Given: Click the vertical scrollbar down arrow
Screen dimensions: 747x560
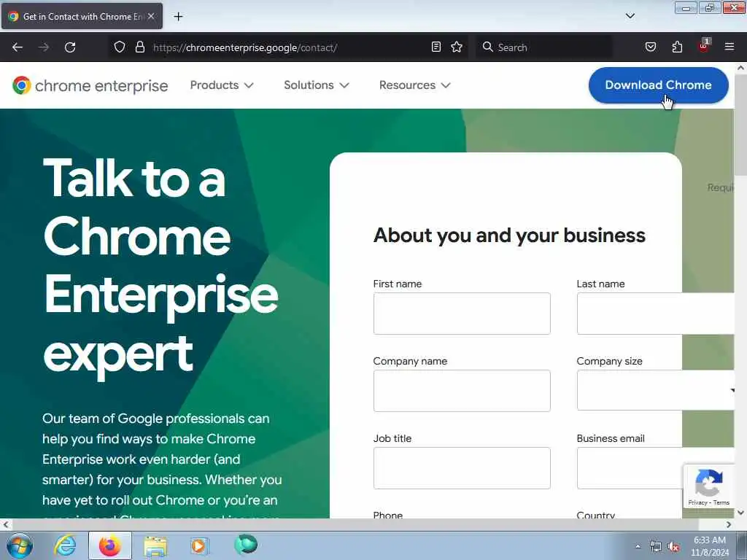Looking at the screenshot, I should point(740,513).
